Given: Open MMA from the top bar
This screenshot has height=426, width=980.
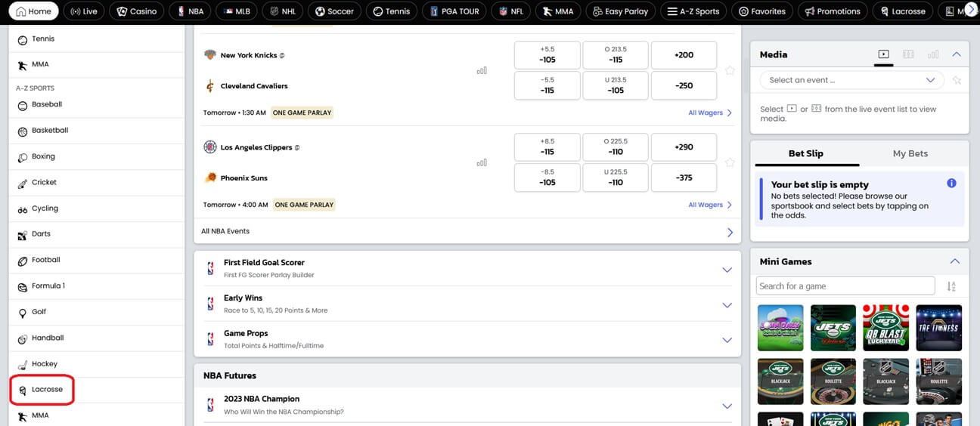Looking at the screenshot, I should click(x=558, y=11).
